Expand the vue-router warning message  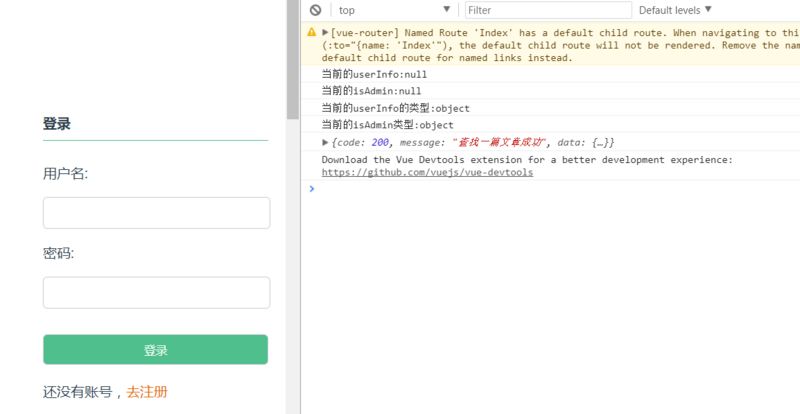pyautogui.click(x=325, y=32)
